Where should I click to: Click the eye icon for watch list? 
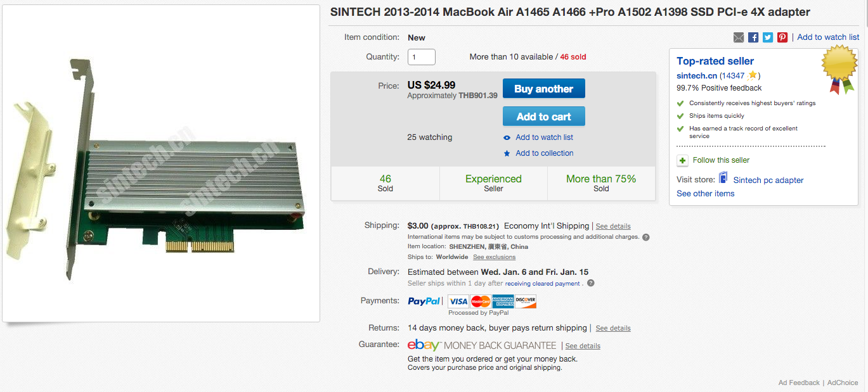tap(507, 137)
